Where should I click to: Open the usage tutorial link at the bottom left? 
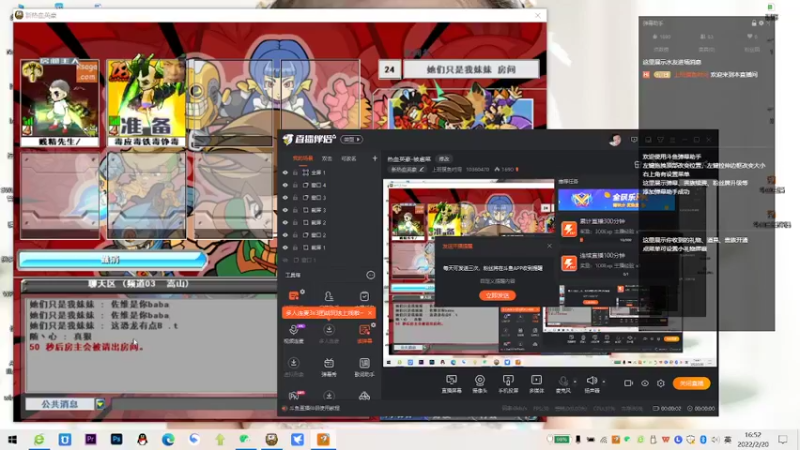(x=312, y=408)
